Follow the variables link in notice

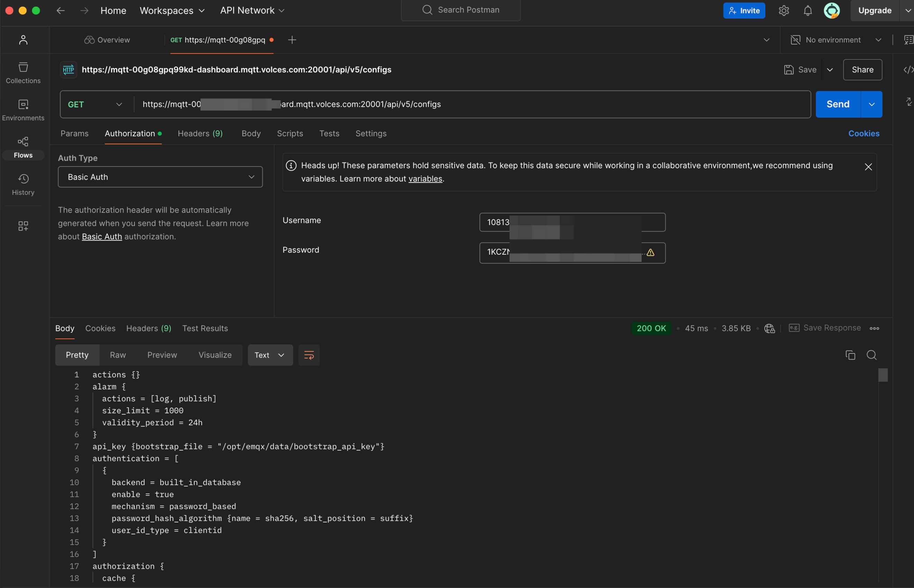click(425, 179)
